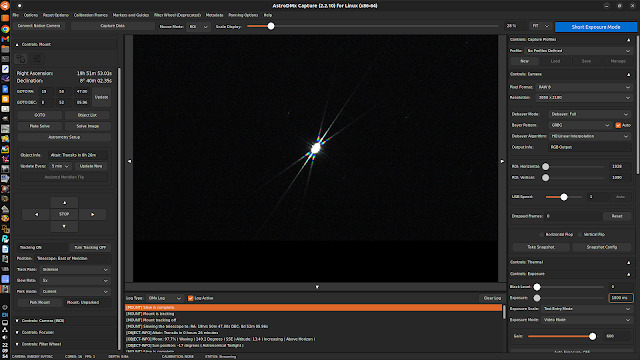This screenshot has height=360, width=640.
Task: Open the Update Every 5 min dropdown
Action: click(x=60, y=167)
